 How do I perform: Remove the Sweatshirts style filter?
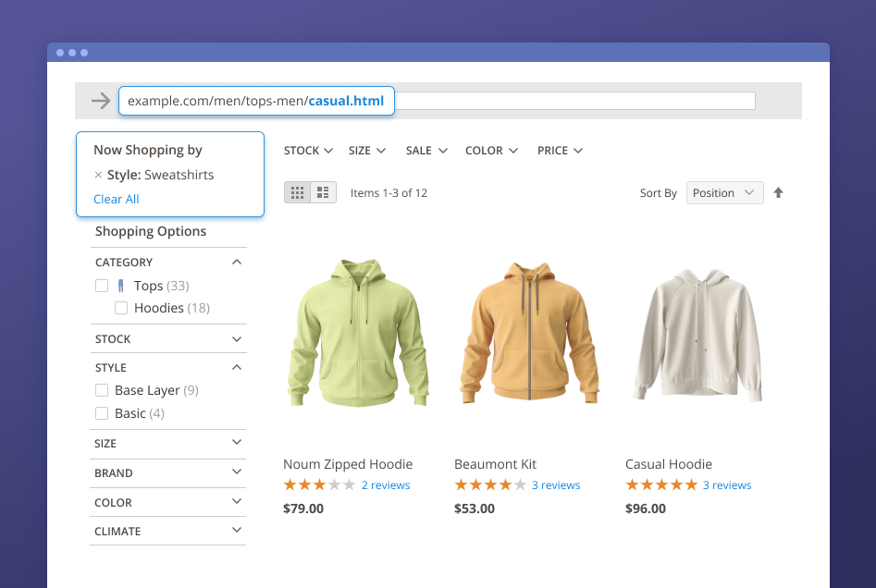pyautogui.click(x=98, y=175)
